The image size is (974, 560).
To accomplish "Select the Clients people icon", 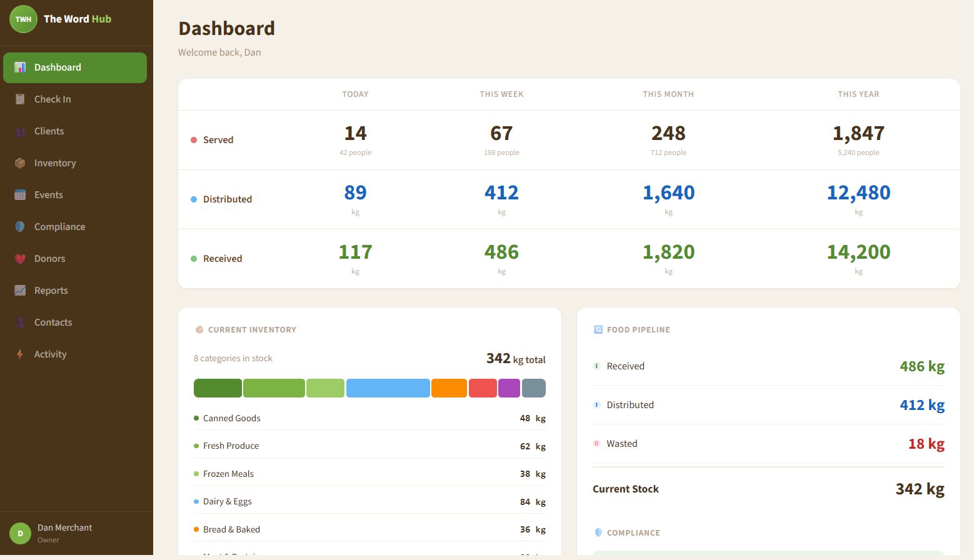I will pos(21,131).
